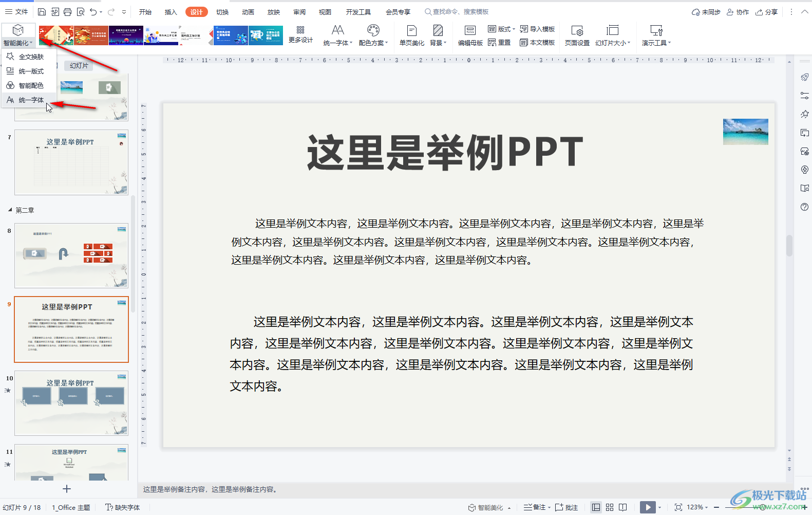Click the 未同步 cloud sync button

[x=706, y=12]
